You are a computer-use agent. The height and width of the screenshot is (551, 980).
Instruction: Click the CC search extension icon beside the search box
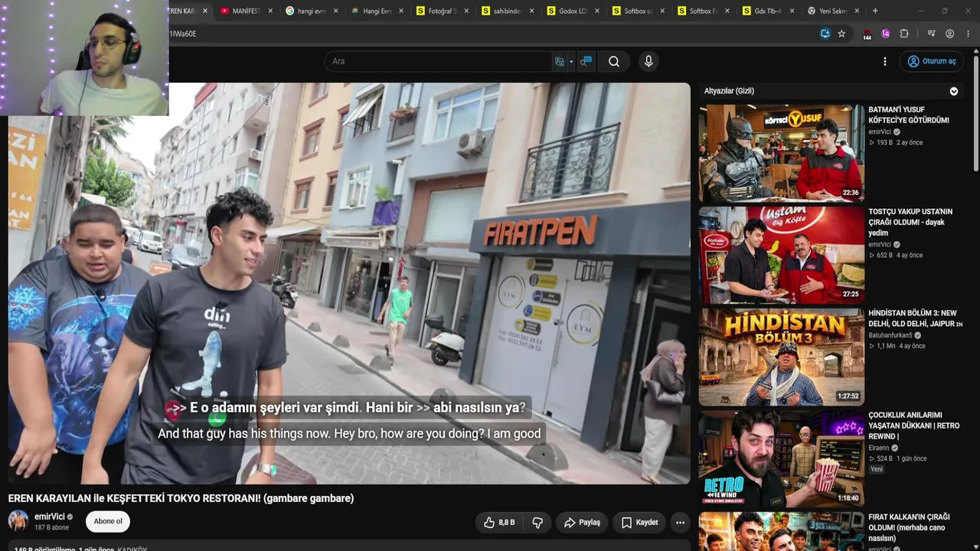coord(586,61)
